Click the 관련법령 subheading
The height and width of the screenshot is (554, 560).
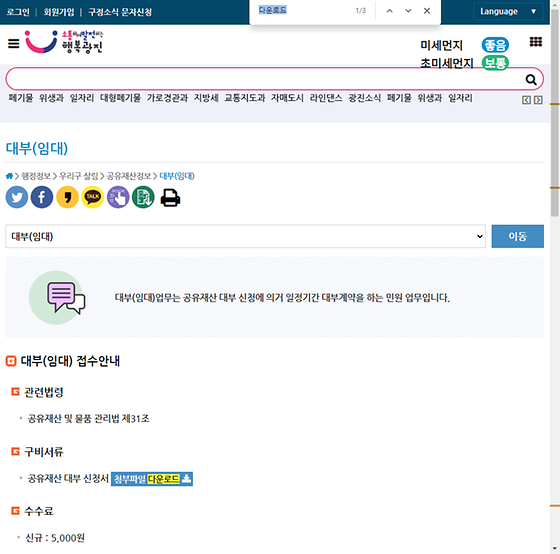44,392
